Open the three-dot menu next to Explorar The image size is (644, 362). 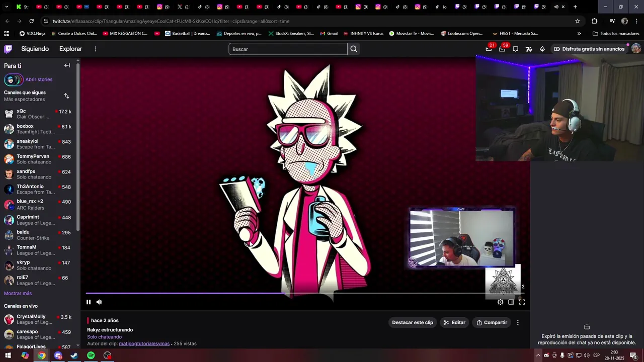pos(95,49)
